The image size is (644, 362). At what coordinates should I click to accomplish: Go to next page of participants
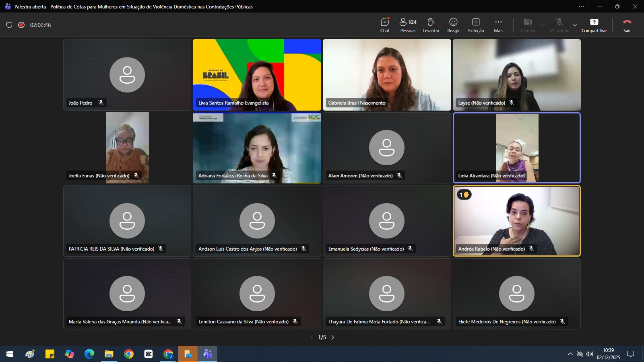pyautogui.click(x=333, y=337)
